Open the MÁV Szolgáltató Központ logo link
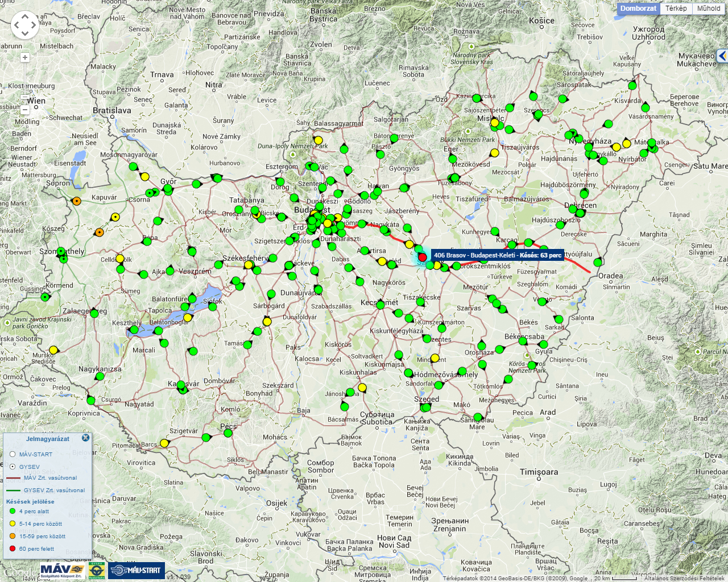The height and width of the screenshot is (582, 728). (63, 571)
